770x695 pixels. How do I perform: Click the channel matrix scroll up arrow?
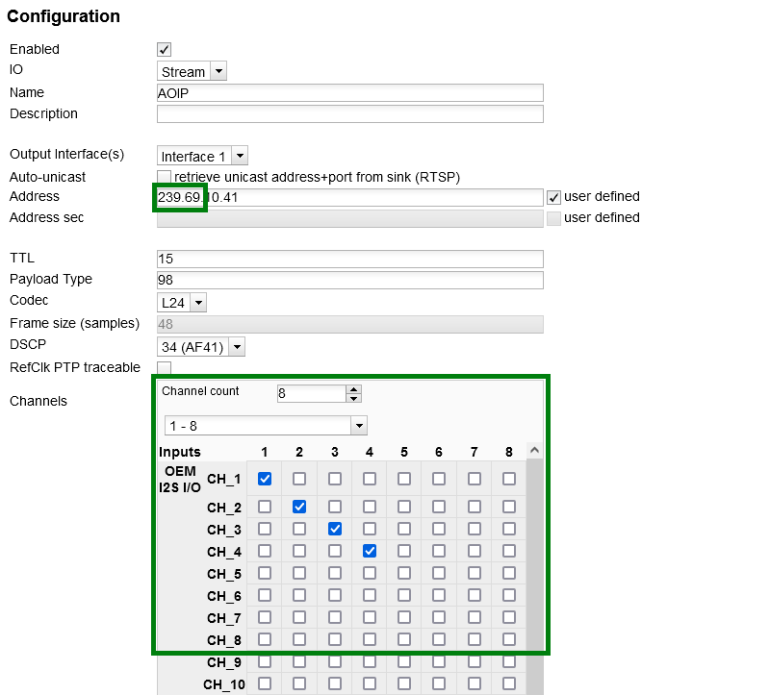pos(535,450)
